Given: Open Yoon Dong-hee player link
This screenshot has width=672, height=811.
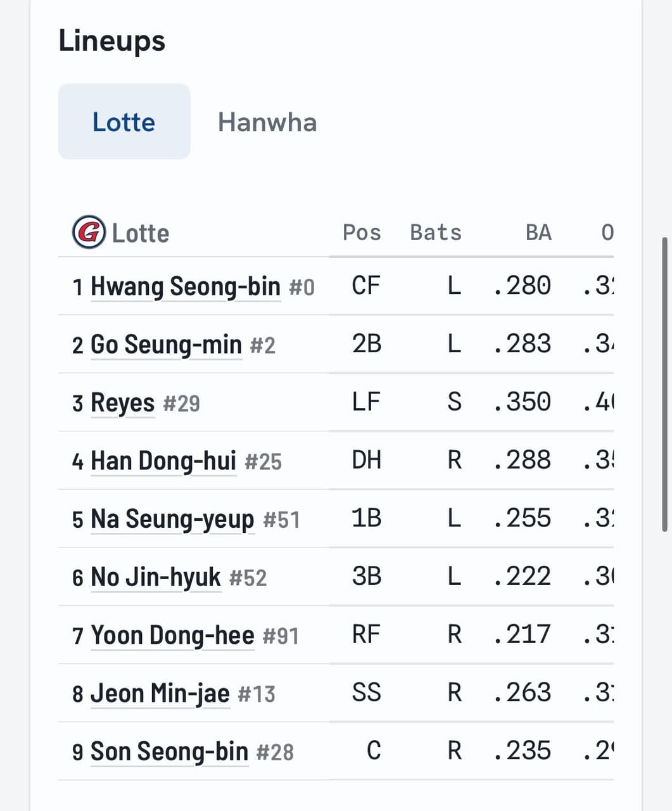Looking at the screenshot, I should point(172,635).
